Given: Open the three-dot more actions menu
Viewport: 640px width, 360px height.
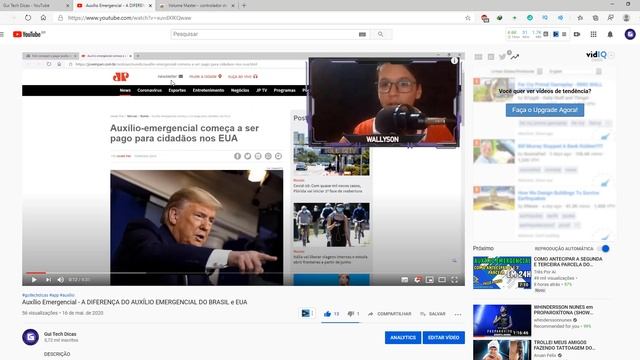Looking at the screenshot, I should (x=458, y=314).
